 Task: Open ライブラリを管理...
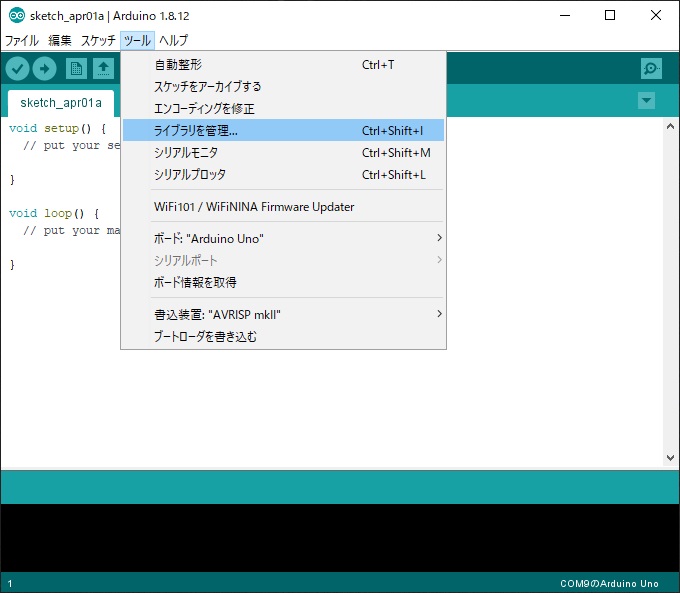tap(283, 130)
